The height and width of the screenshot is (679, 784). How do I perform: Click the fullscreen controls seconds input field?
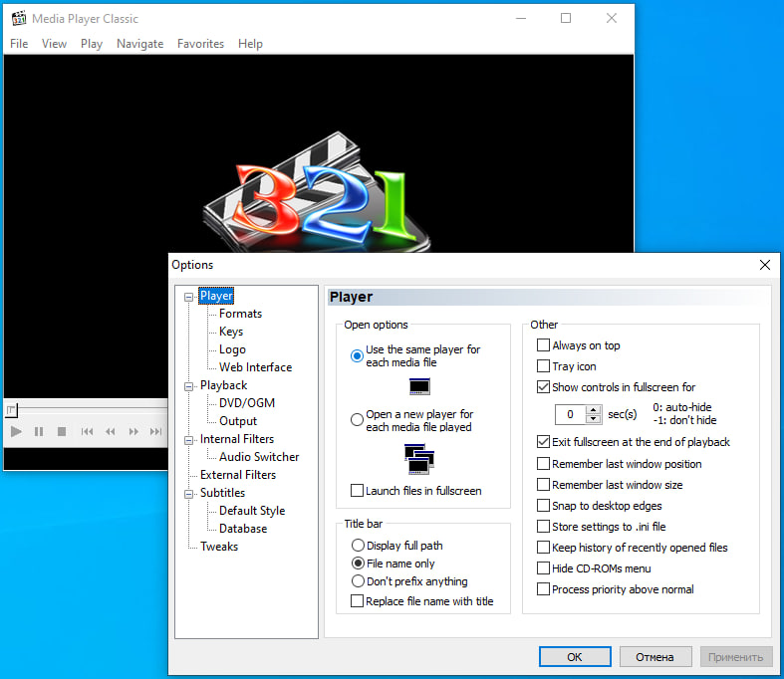[571, 414]
